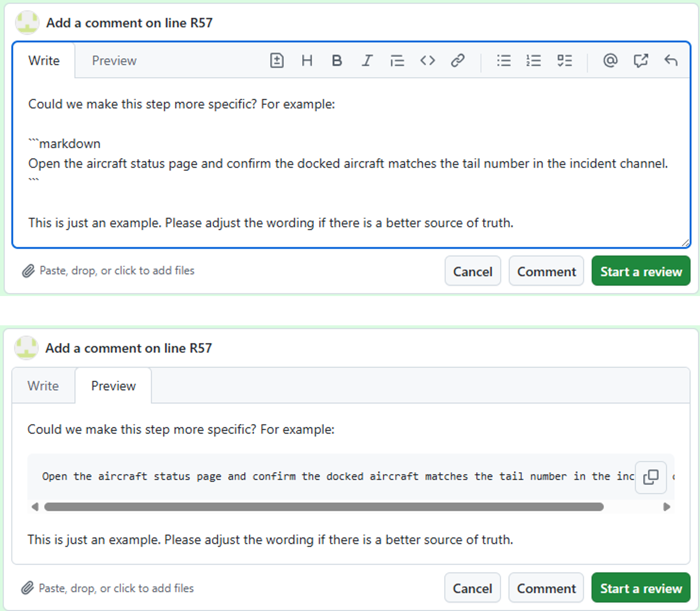Click the textarea resize handle corner
This screenshot has width=700, height=611.
click(x=685, y=243)
